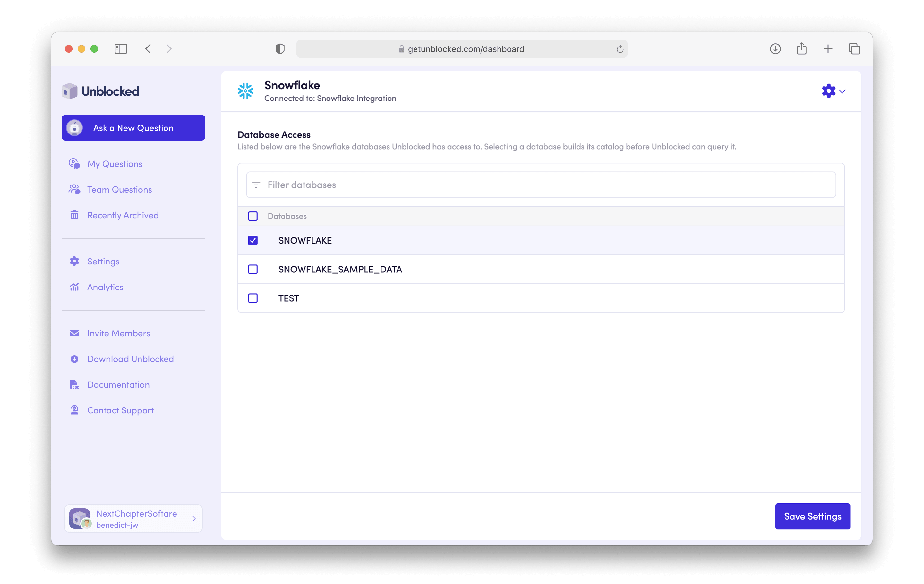Open Invite Members
924x584 pixels.
[x=119, y=333]
